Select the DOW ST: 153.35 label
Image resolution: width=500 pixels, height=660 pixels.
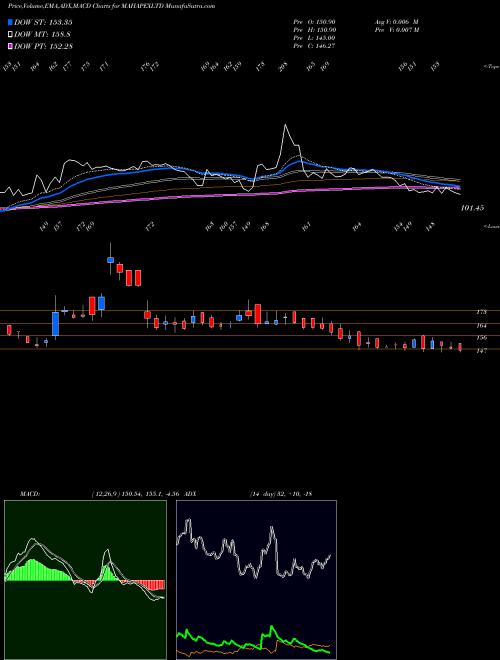click(x=43, y=22)
